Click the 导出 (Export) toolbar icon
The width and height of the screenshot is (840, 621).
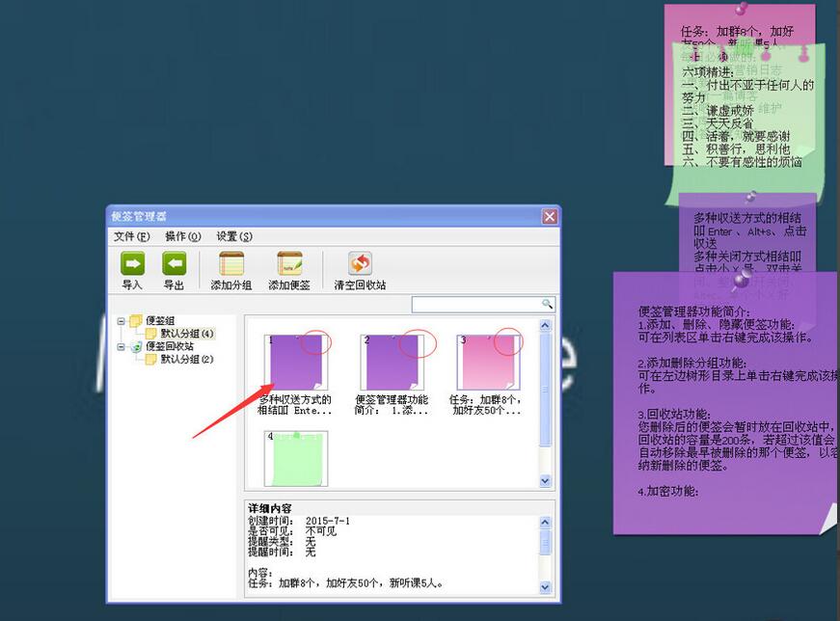coord(174,264)
